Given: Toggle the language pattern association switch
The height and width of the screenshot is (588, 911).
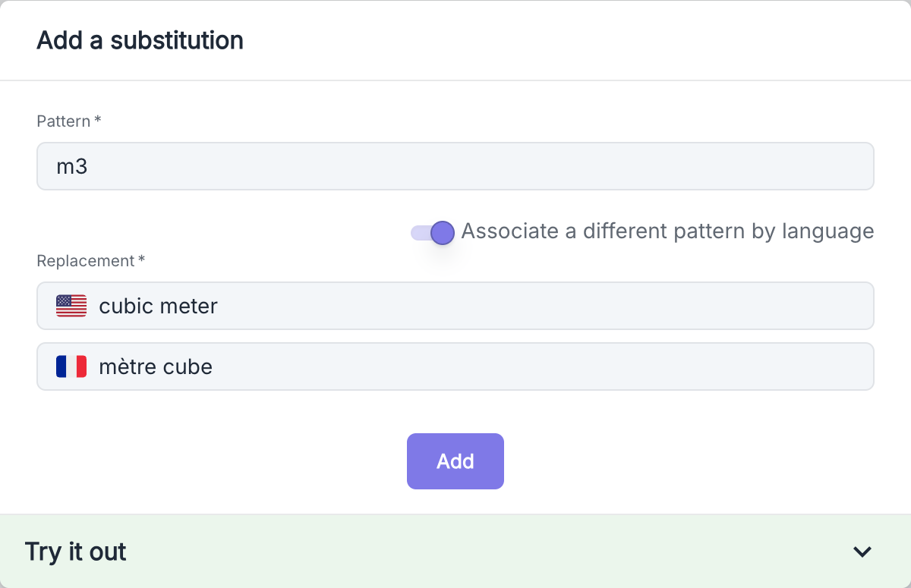Looking at the screenshot, I should 432,232.
